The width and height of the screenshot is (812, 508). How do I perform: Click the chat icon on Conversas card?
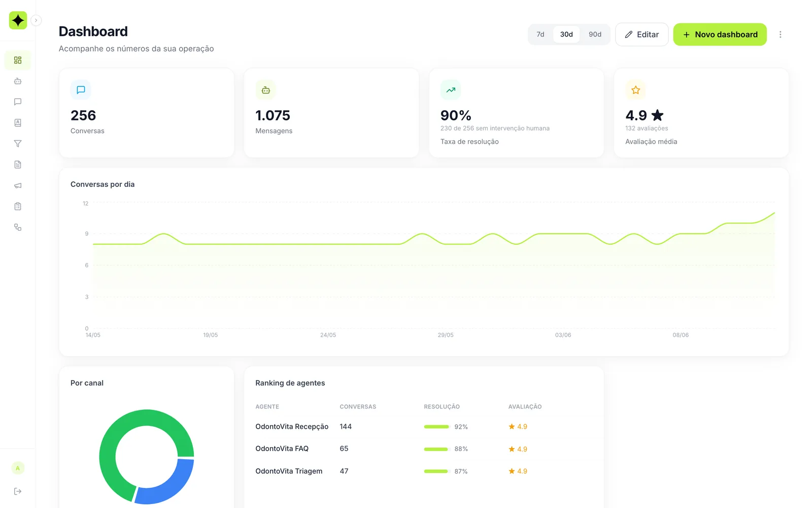[81, 90]
